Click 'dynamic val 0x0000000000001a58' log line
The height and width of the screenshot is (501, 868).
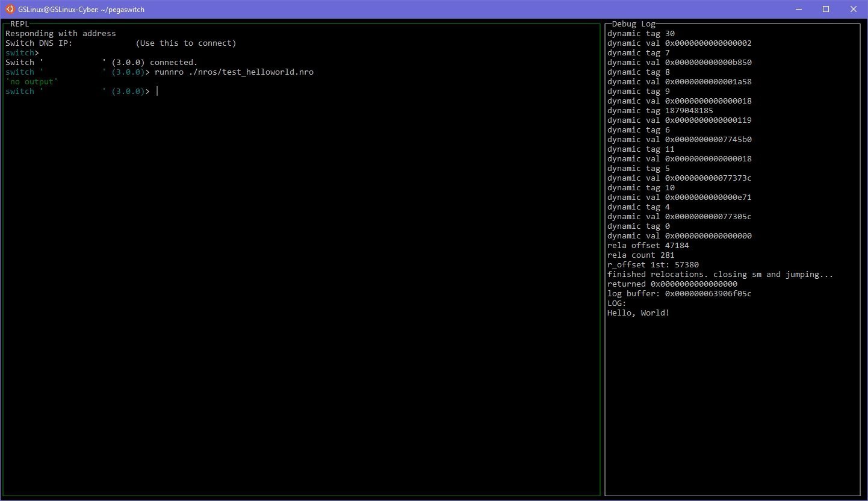click(x=680, y=82)
